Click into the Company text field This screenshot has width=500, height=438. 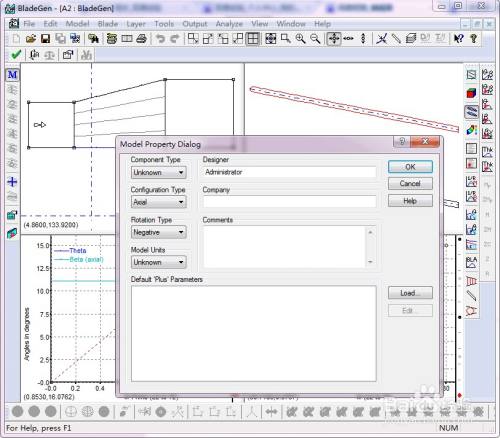(x=290, y=202)
